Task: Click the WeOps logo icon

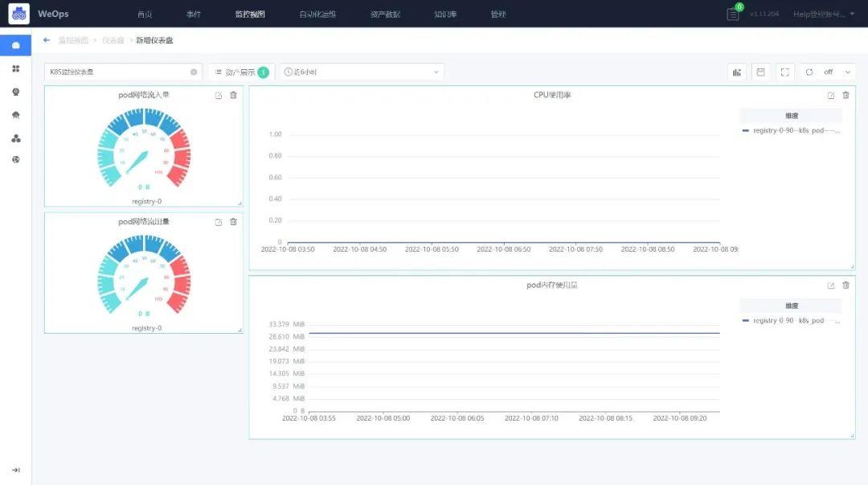Action: (x=18, y=14)
